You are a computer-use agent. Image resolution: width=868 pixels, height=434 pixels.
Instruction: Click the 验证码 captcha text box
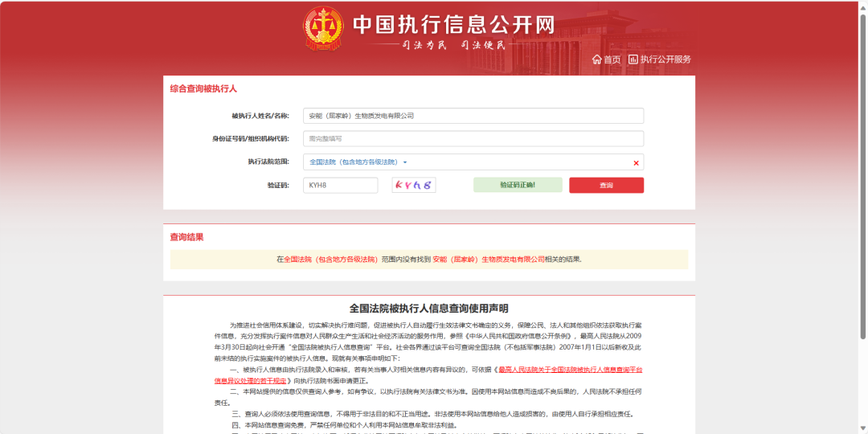[x=340, y=186]
